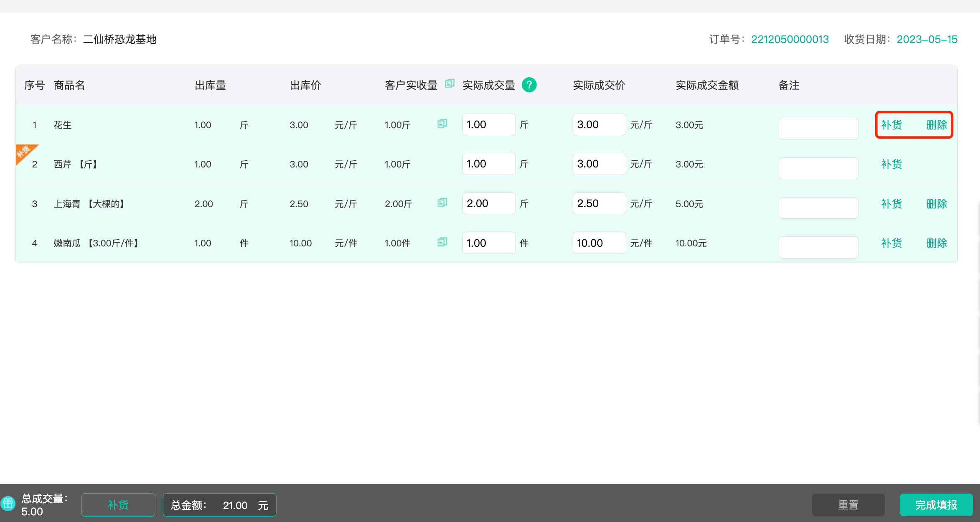Screen dimensions: 980x522
Task: Click 补货 link for 花生 row
Action: pyautogui.click(x=891, y=125)
